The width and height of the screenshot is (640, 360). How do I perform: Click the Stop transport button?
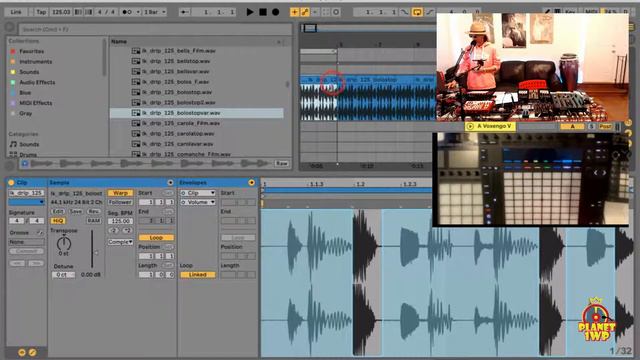tap(263, 12)
